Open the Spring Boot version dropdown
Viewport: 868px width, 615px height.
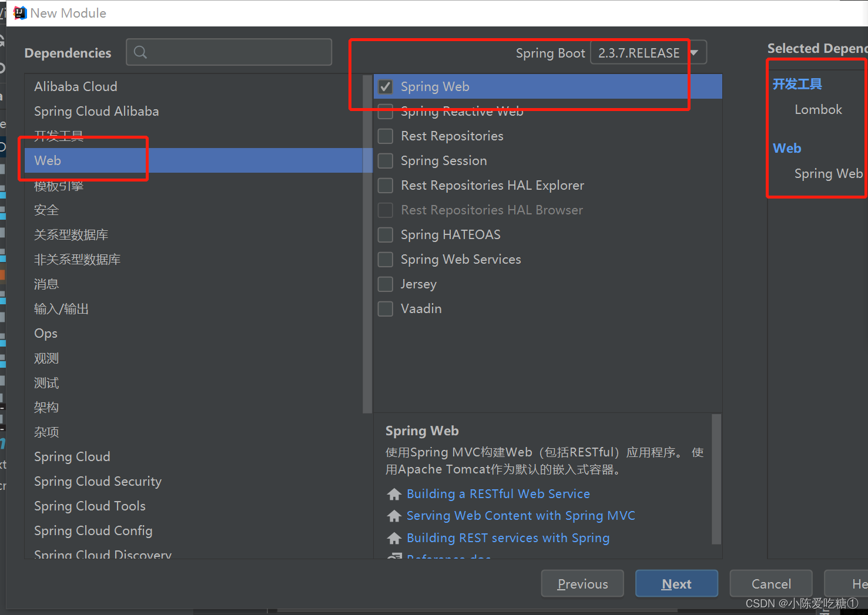click(x=648, y=52)
